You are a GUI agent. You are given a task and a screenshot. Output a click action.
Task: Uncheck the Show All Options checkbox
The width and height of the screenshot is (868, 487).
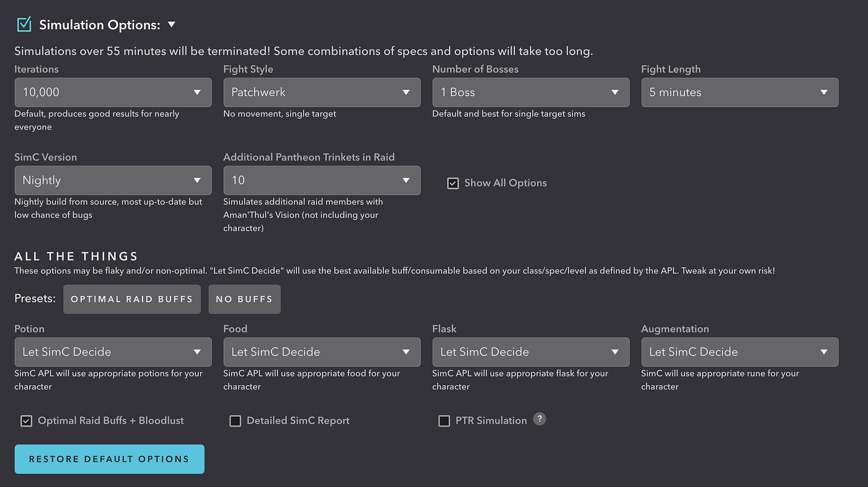point(453,183)
